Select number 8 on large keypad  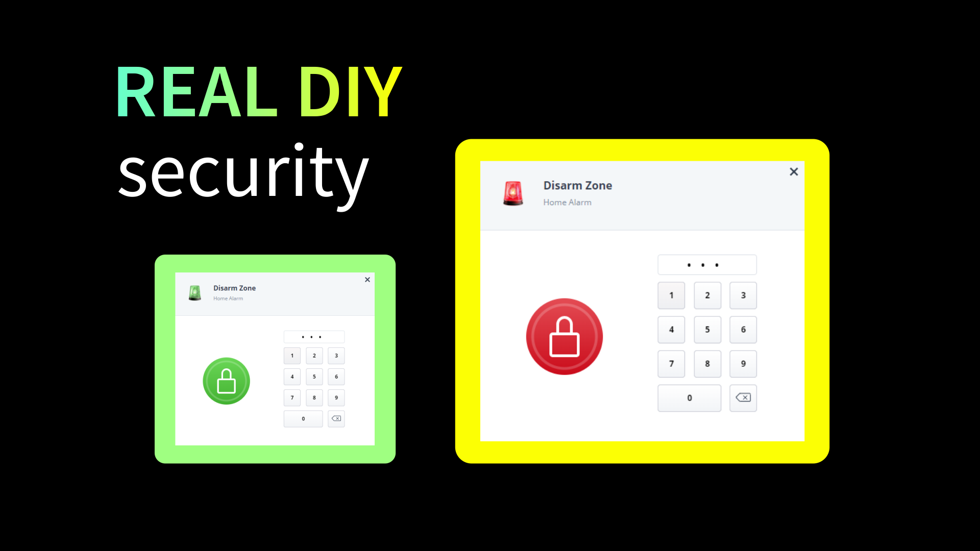coord(707,363)
